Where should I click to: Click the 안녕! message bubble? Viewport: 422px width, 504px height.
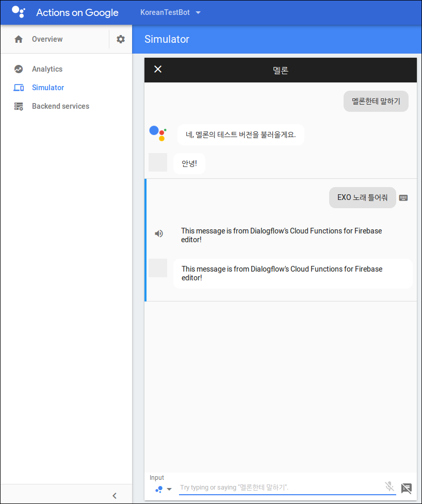189,163
